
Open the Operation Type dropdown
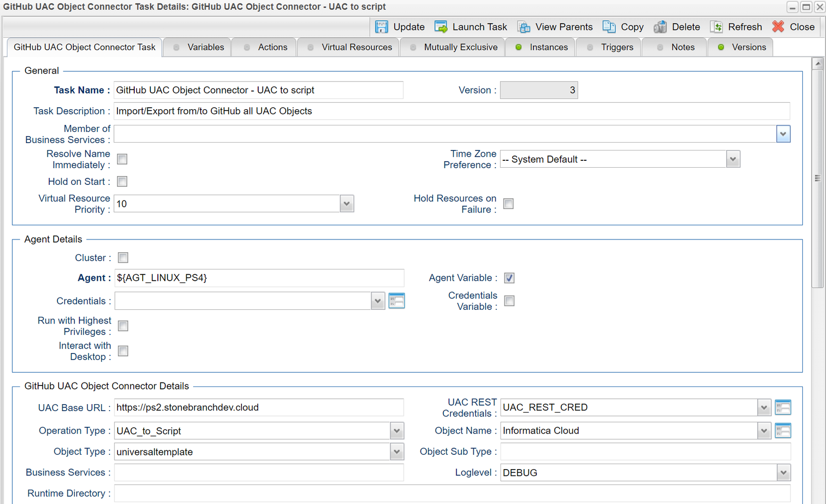(397, 431)
